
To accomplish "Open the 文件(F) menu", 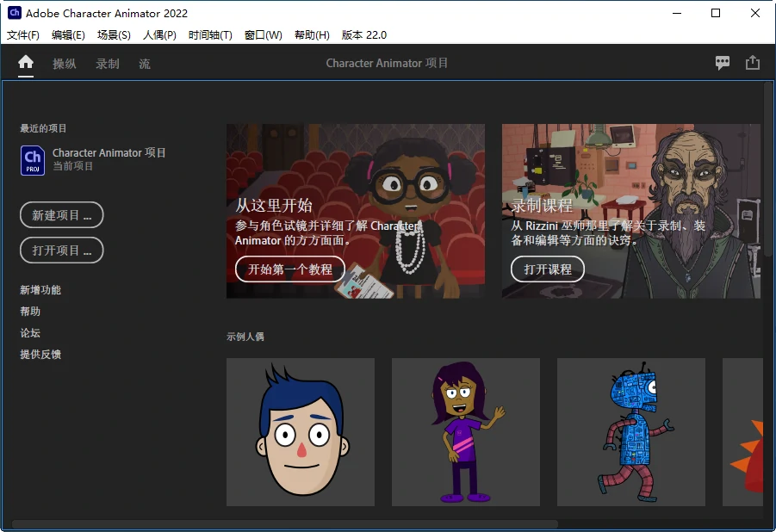I will pyautogui.click(x=23, y=35).
